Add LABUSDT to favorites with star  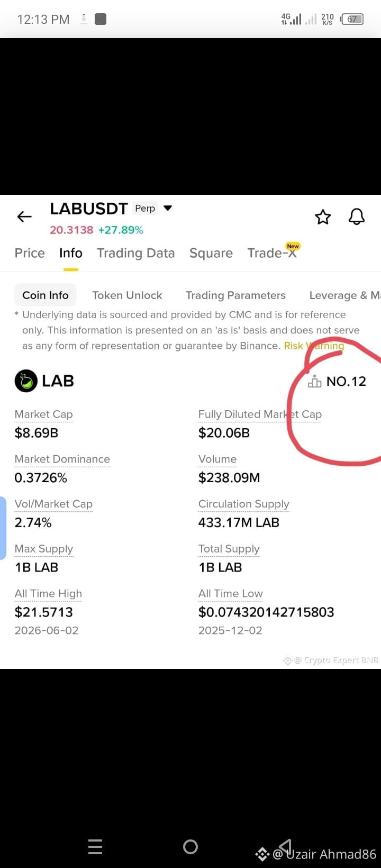click(323, 216)
